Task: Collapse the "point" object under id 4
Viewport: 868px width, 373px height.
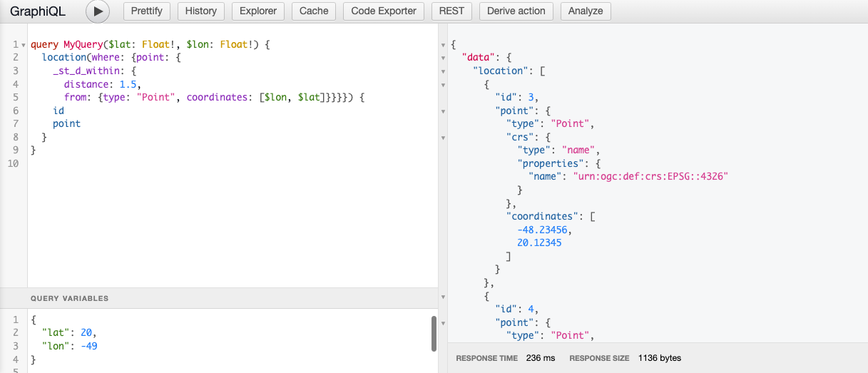Action: [443, 322]
